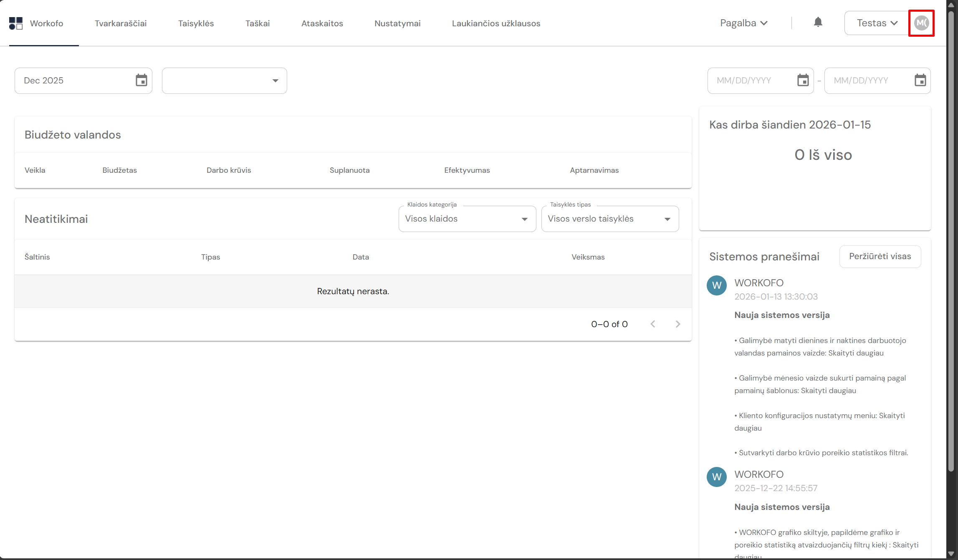Expand the Pagalba help dropdown
958x560 pixels.
(743, 23)
